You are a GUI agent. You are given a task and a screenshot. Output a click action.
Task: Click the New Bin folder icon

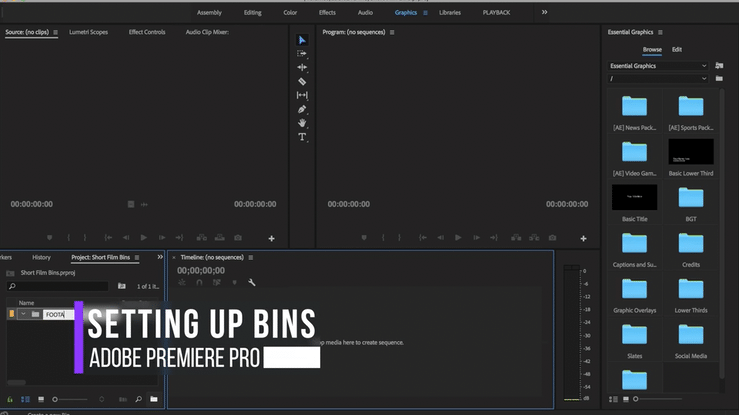click(x=154, y=399)
